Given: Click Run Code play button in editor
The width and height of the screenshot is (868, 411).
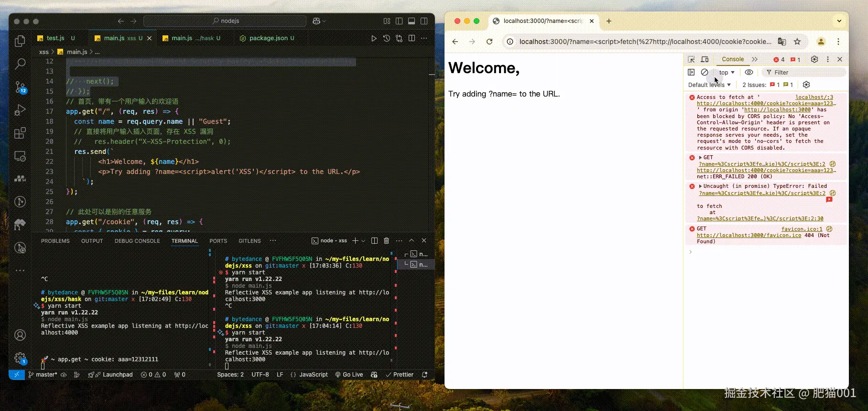Looking at the screenshot, I should [x=374, y=38].
